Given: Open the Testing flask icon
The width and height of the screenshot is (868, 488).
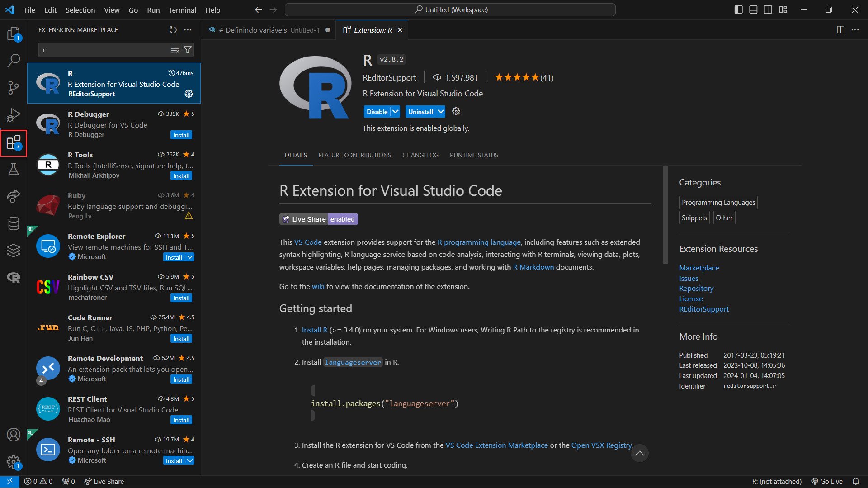Looking at the screenshot, I should [x=14, y=169].
